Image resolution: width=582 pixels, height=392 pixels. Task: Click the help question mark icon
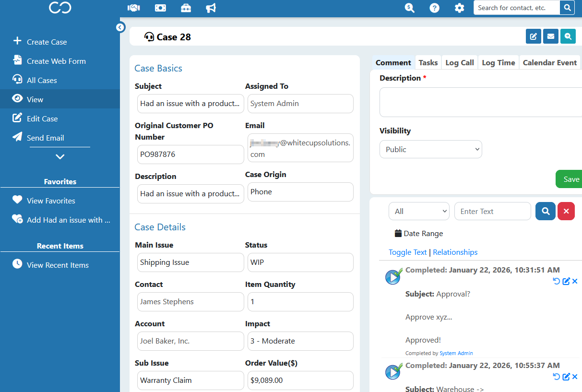435,8
